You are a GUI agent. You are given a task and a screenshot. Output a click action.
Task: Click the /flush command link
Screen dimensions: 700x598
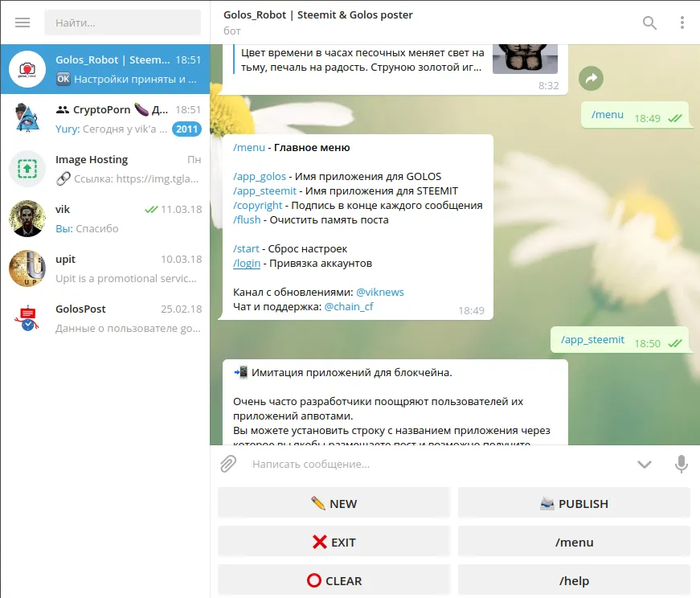247,219
